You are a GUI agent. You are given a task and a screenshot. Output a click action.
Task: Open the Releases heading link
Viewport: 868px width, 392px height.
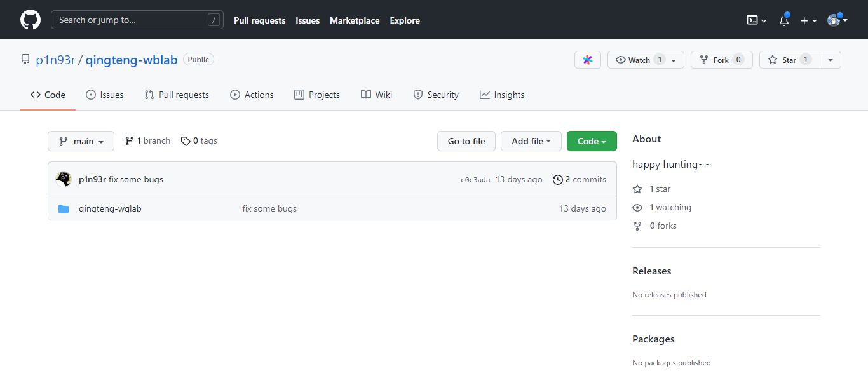652,271
